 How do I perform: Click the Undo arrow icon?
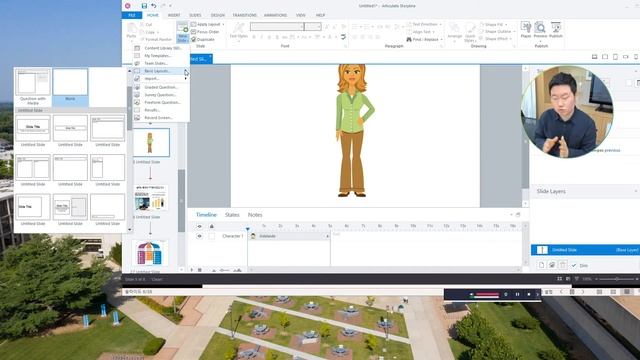(153, 6)
